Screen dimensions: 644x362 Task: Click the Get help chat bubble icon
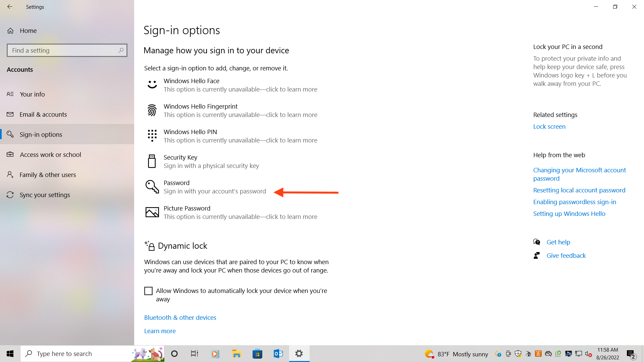point(537,242)
